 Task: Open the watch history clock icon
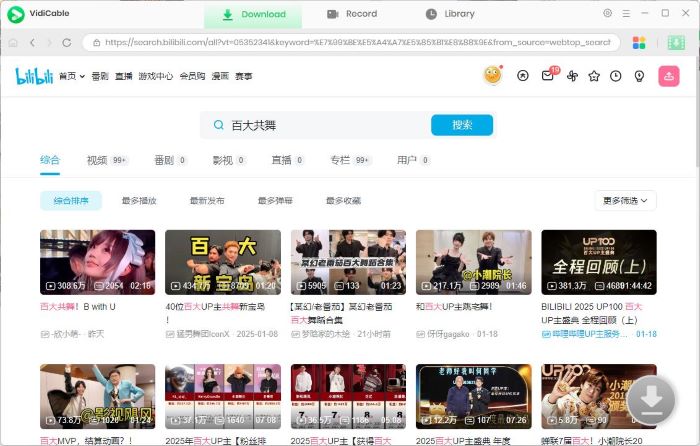(616, 76)
